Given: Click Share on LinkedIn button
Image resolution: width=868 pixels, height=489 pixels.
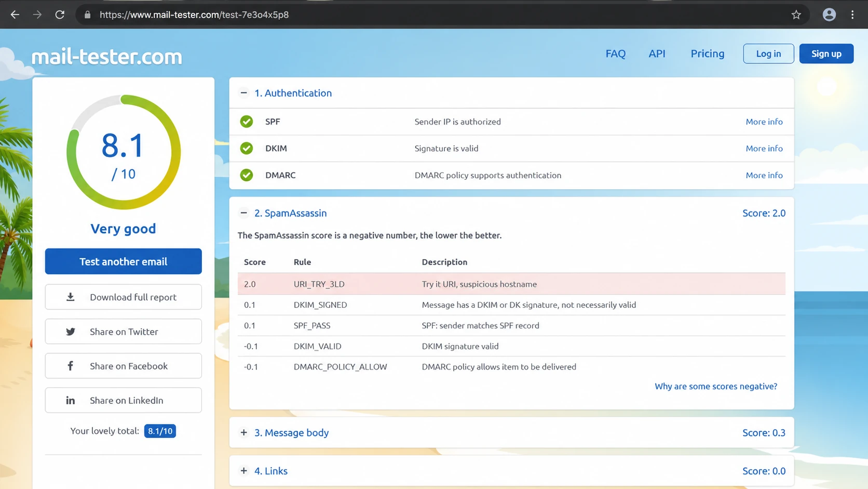Looking at the screenshot, I should (x=123, y=400).
